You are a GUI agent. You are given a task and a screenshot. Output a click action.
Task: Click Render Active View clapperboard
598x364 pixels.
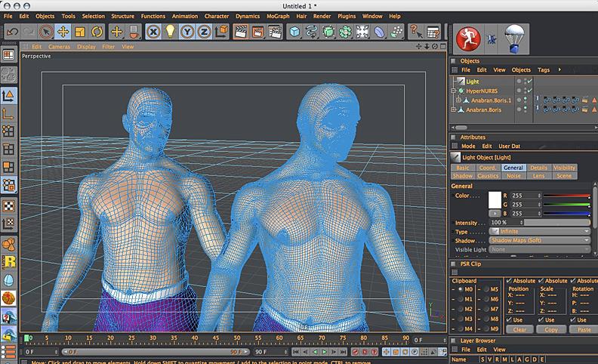tap(240, 32)
